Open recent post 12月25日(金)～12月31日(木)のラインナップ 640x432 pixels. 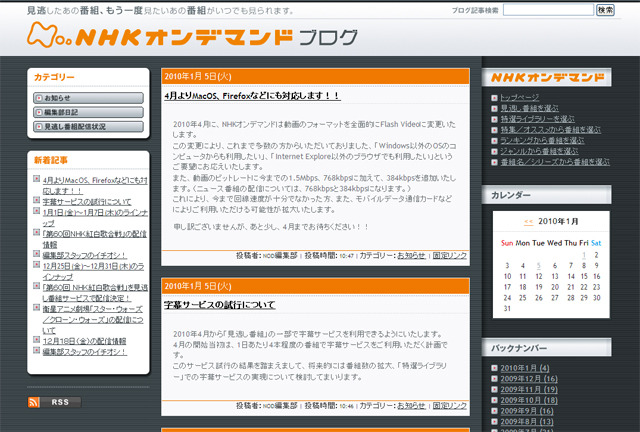coord(93,271)
